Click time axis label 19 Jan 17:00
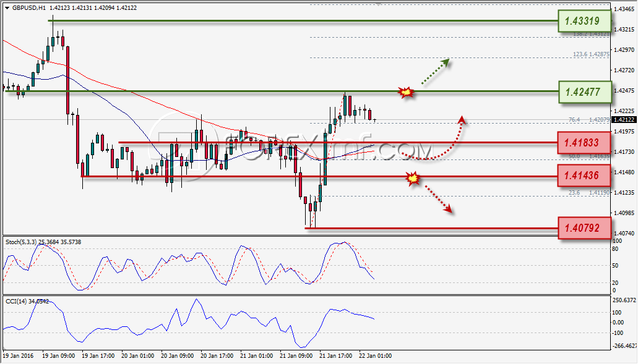 tap(98, 355)
